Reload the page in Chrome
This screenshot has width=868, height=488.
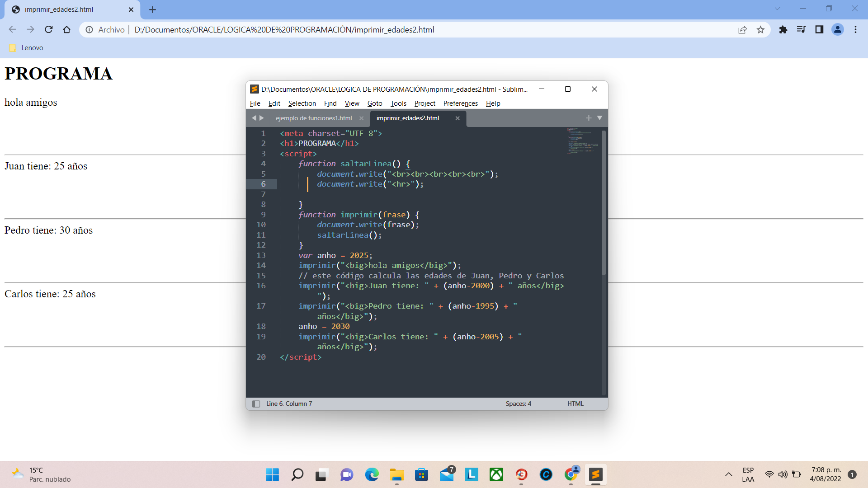coord(48,29)
